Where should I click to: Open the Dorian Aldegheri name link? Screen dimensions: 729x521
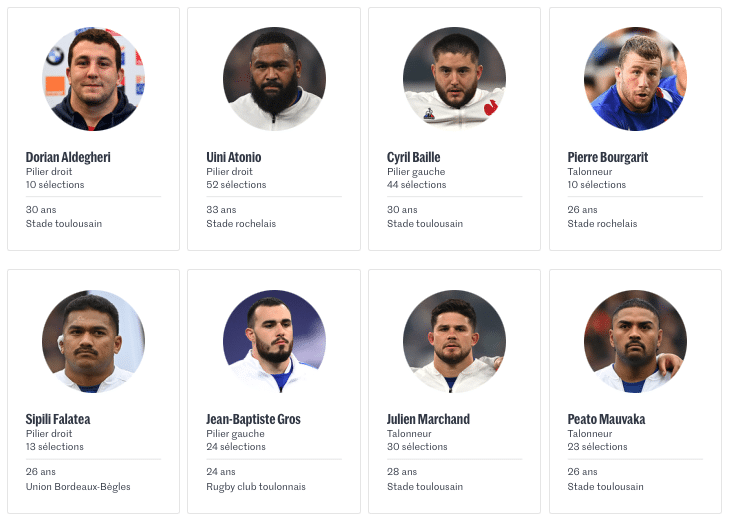pyautogui.click(x=68, y=157)
